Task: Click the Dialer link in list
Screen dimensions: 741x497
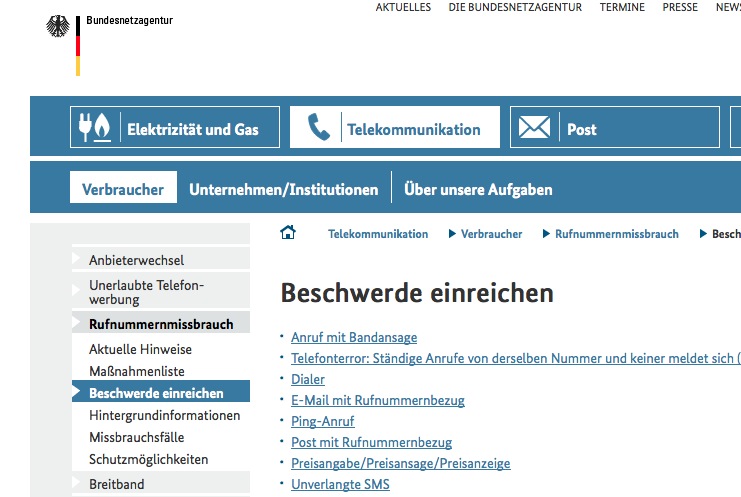Action: (x=308, y=379)
